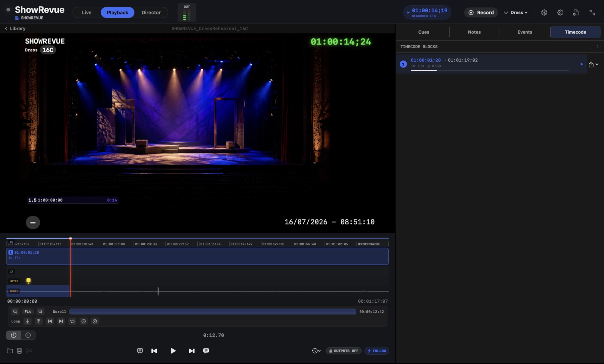The height and width of the screenshot is (364, 604).
Task: Click the 01:00:01;28 start time in Timecode list
Action: click(x=425, y=60)
